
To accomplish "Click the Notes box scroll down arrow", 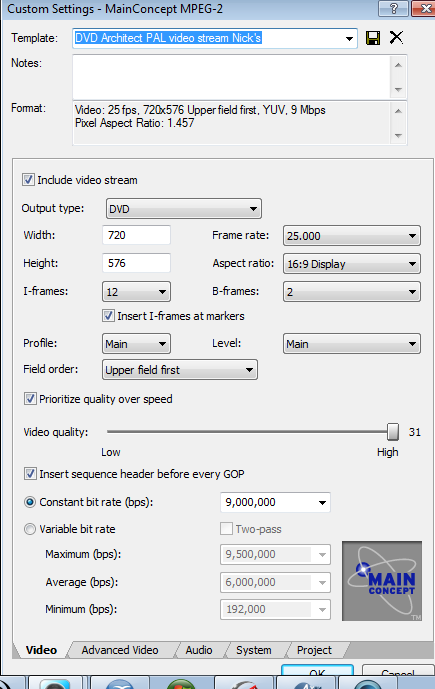I will pyautogui.click(x=398, y=90).
